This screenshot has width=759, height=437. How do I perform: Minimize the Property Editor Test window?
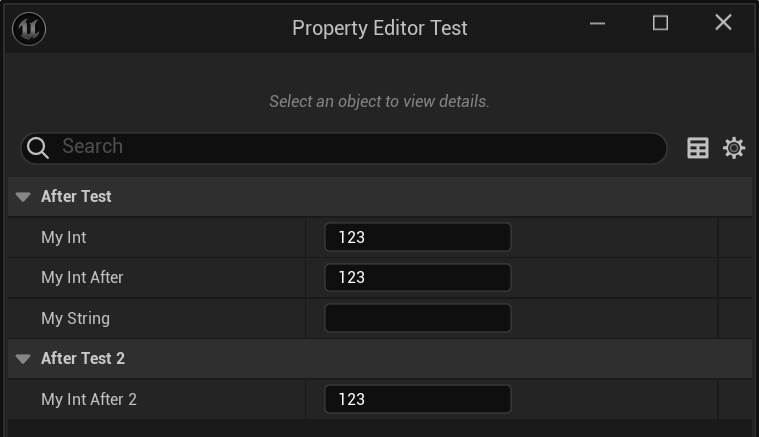598,23
